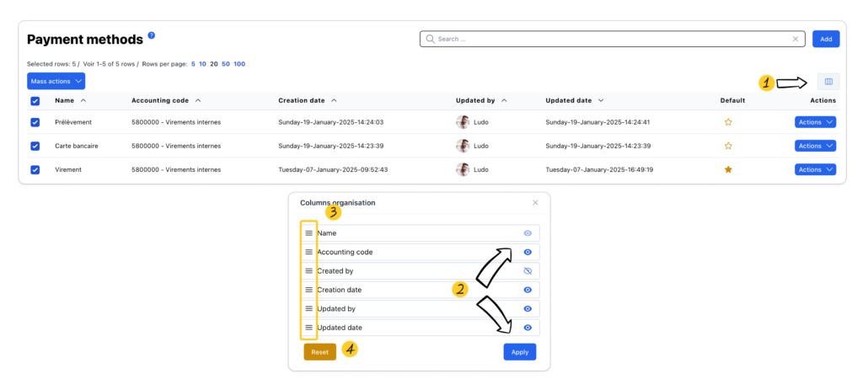Click the default star for Prélèvement
868x390 pixels.
click(x=728, y=122)
